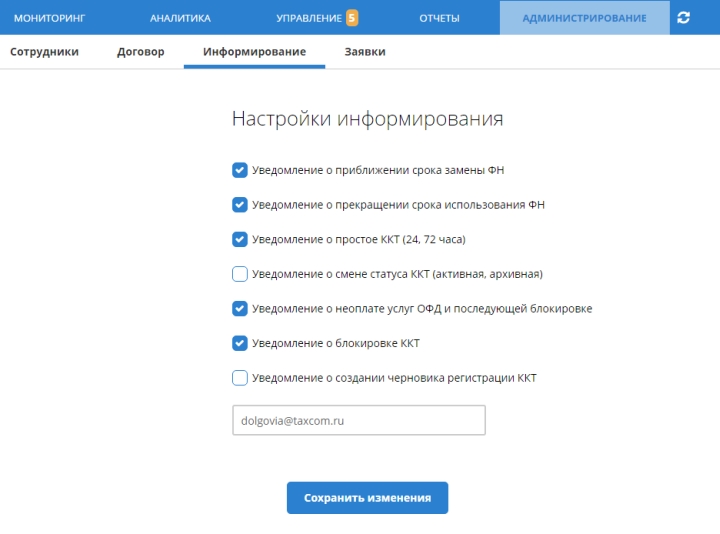Viewport: 720px width, 534px height.
Task: Click label about создании черновика регистрации ККТ
Action: coord(394,378)
